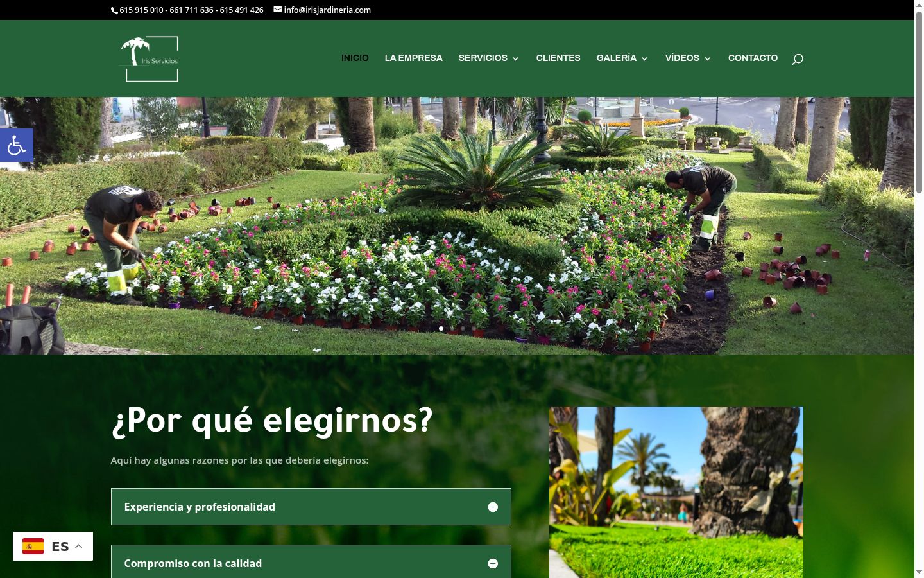Navigate to the CLIENTES page

click(558, 58)
